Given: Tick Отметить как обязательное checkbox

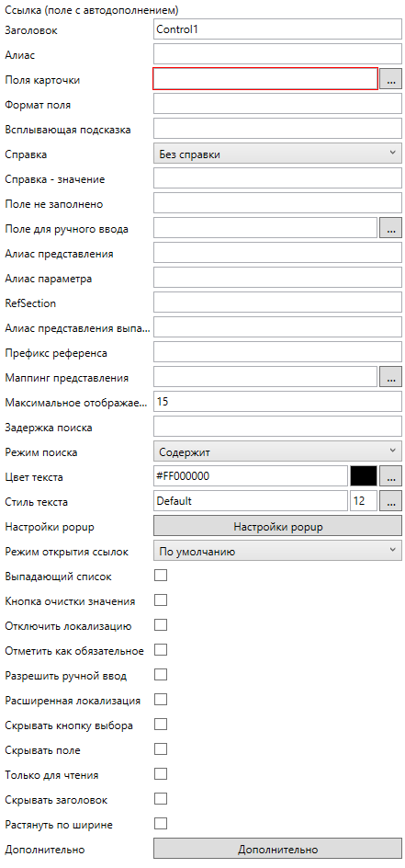Looking at the screenshot, I should coord(160,650).
